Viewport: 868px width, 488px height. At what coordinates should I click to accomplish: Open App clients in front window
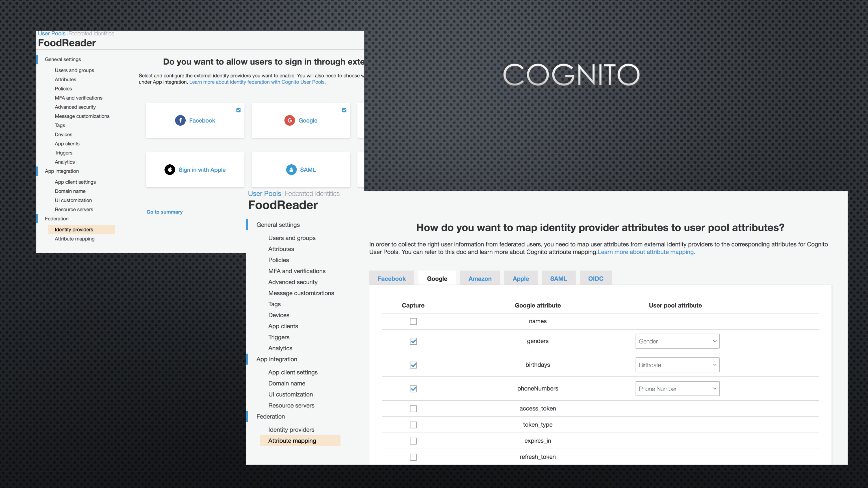pos(283,326)
